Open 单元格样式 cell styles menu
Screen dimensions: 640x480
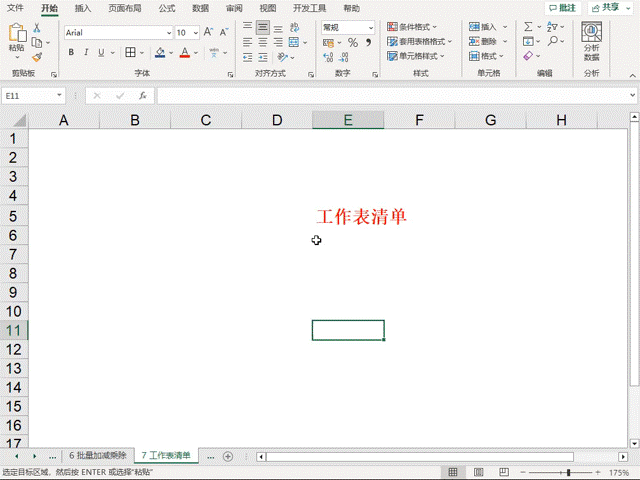click(416, 56)
